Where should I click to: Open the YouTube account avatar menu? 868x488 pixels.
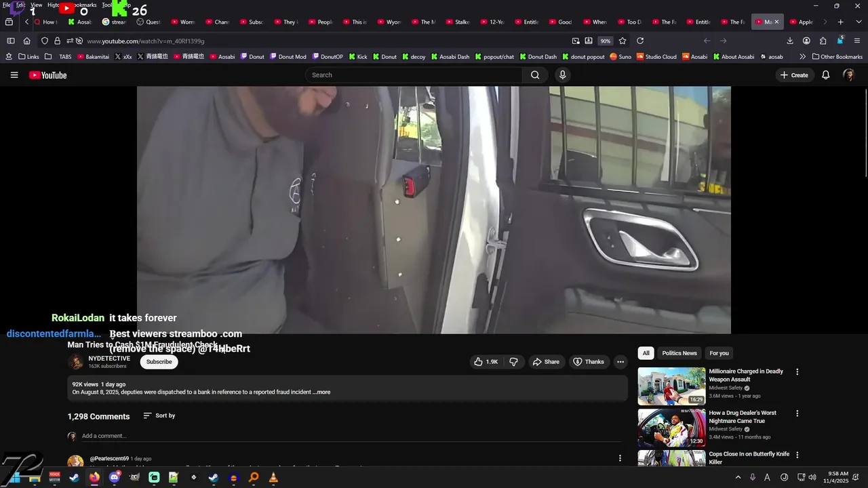(x=848, y=75)
